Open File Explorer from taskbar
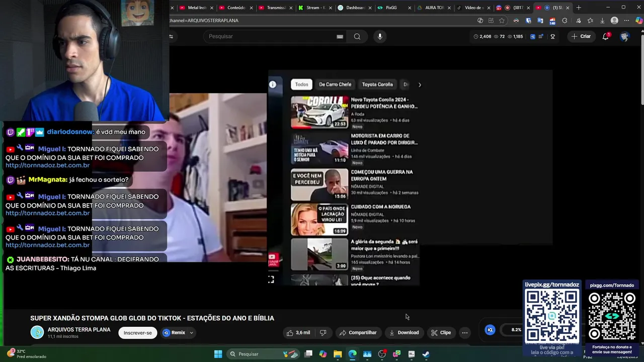The width and height of the screenshot is (644, 362). tap(338, 354)
